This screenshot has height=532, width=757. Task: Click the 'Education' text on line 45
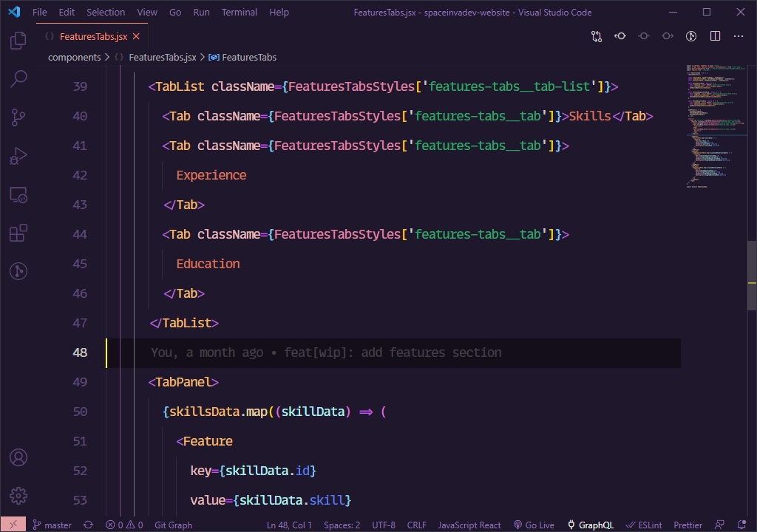pyautogui.click(x=208, y=264)
